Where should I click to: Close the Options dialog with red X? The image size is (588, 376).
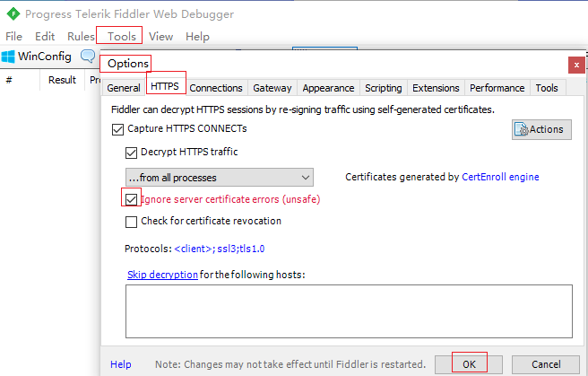(x=576, y=66)
